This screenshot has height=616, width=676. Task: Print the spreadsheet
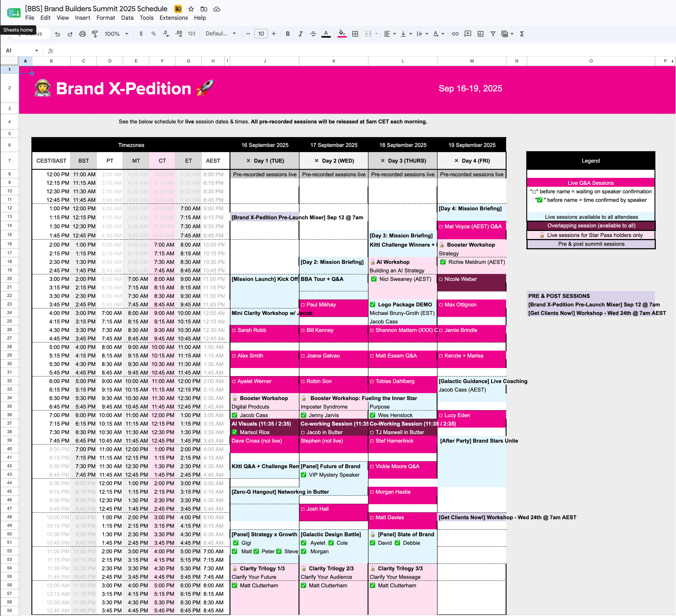point(83,34)
